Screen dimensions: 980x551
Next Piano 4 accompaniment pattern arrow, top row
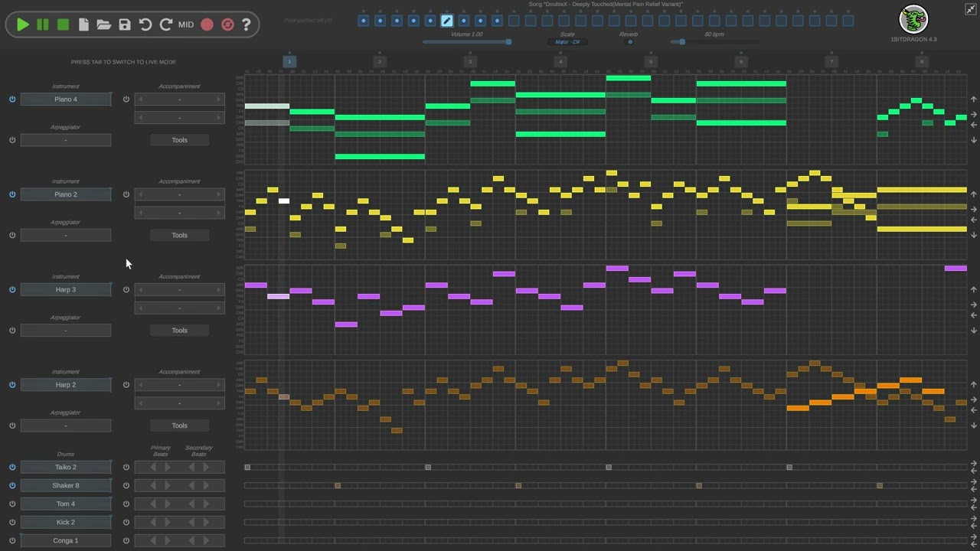click(x=218, y=99)
